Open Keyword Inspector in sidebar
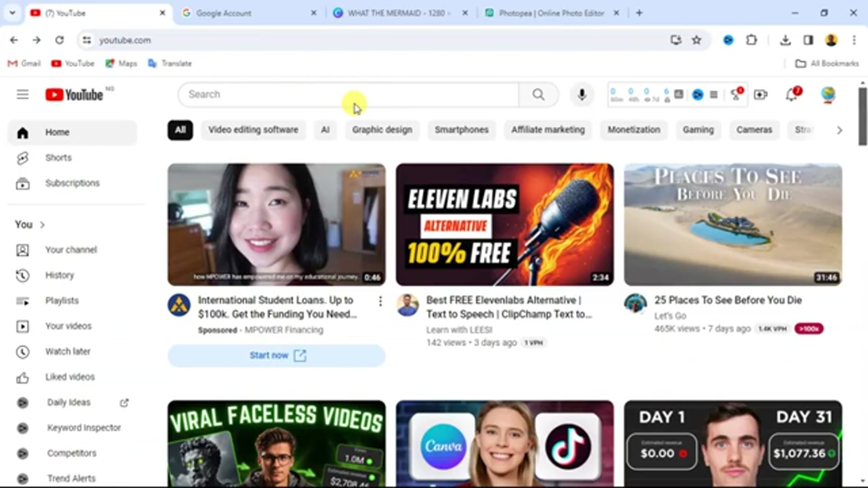The height and width of the screenshot is (488, 868). (72, 428)
